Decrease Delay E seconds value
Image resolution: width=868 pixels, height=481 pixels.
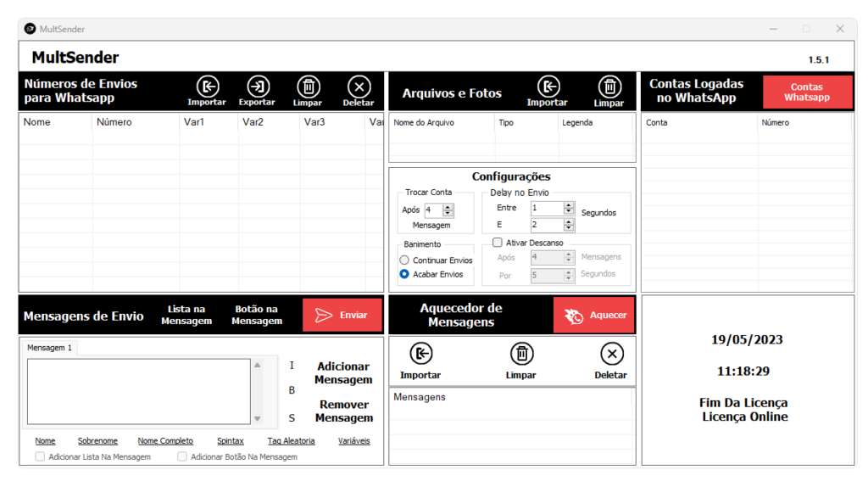point(569,227)
